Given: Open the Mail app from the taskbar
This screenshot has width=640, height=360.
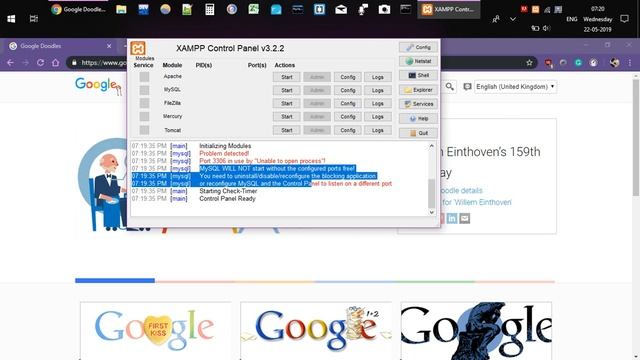Looking at the screenshot, I should [x=341, y=9].
